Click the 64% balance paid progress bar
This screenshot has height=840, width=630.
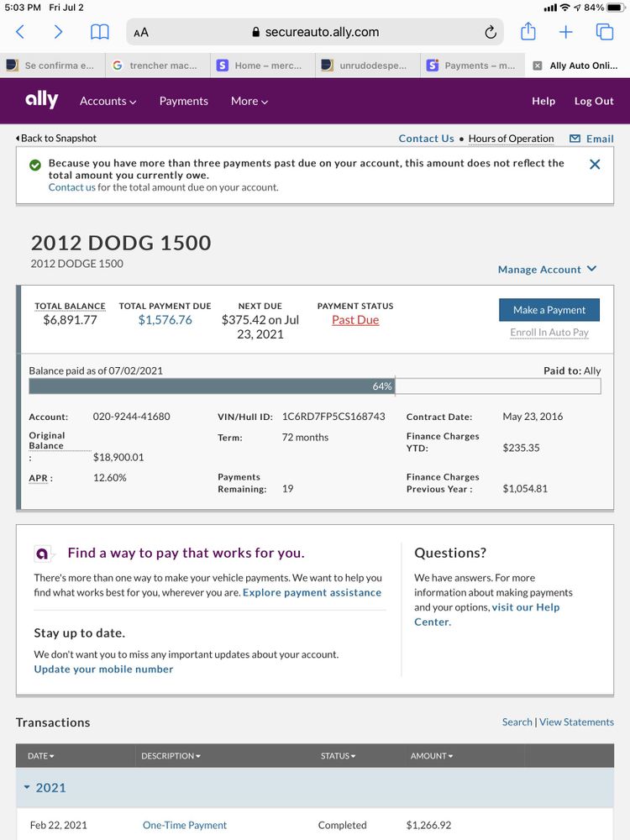pos(314,386)
